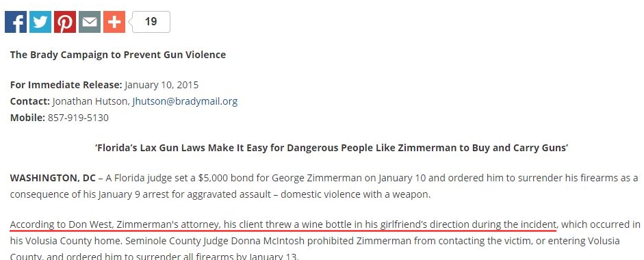Click the mobile number 857-919-5130
Viewport: 644px width, 260px height.
[x=78, y=118]
